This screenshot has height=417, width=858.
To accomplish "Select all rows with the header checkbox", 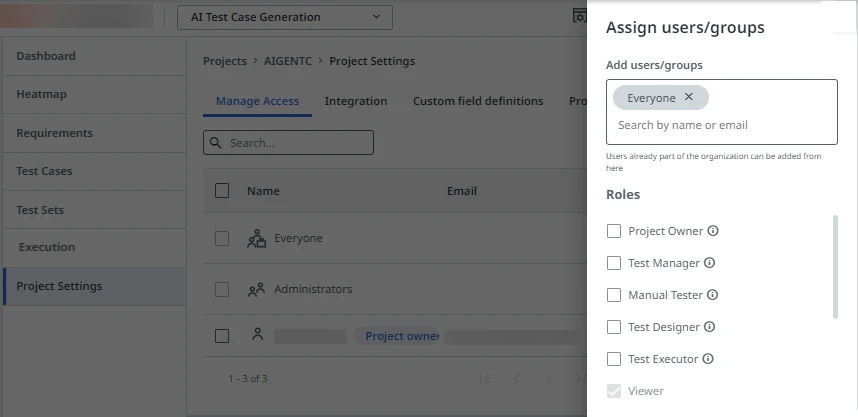I will tap(222, 190).
